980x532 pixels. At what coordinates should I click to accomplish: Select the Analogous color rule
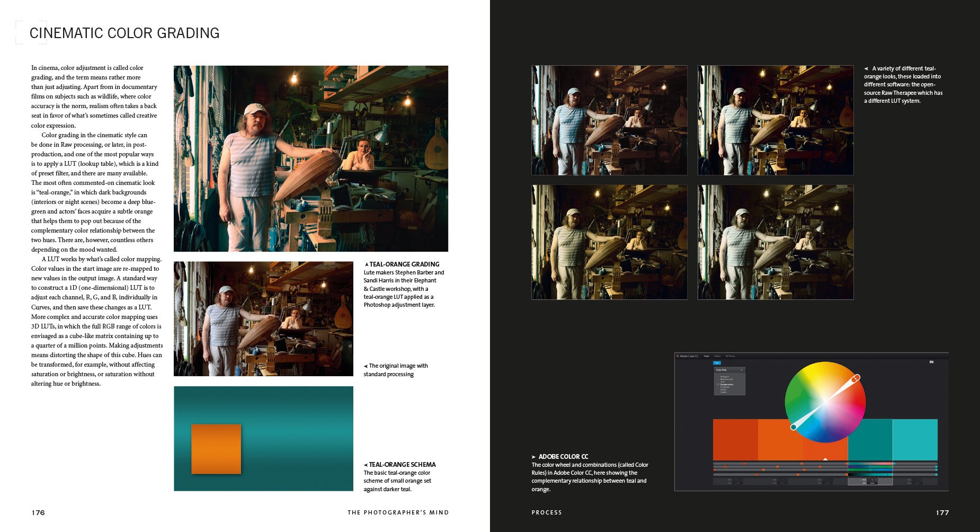[725, 376]
